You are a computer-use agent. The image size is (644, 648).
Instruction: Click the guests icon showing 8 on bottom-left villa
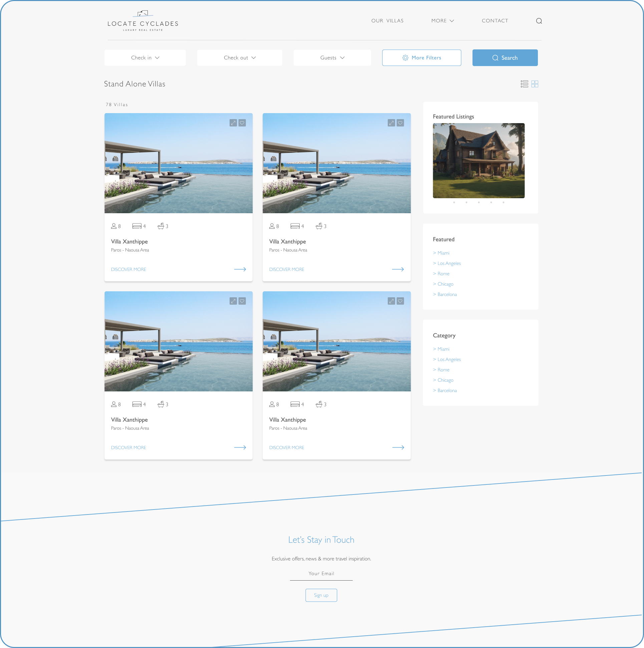113,404
